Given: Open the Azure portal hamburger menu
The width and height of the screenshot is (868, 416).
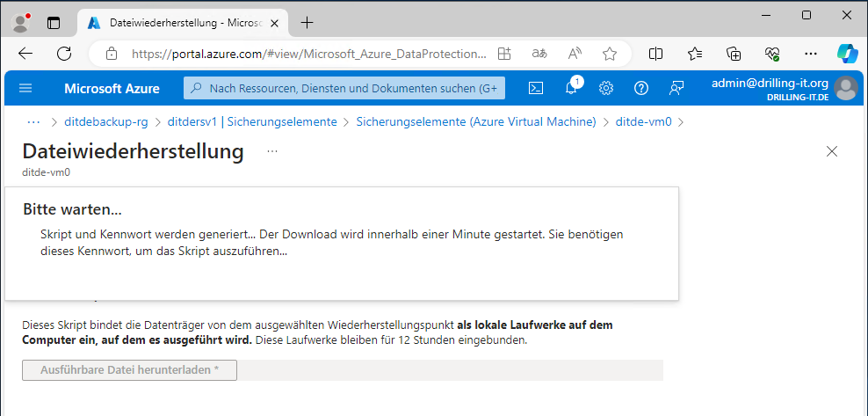Looking at the screenshot, I should 25,88.
